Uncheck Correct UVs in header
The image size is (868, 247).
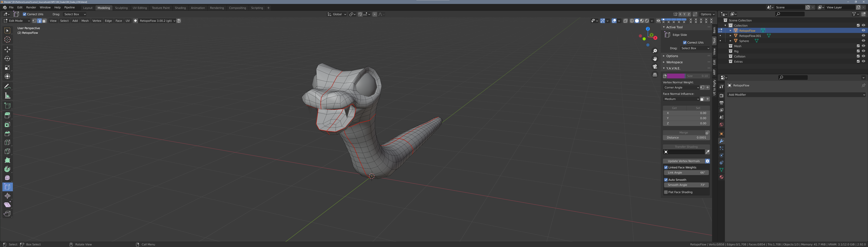pyautogui.click(x=25, y=14)
